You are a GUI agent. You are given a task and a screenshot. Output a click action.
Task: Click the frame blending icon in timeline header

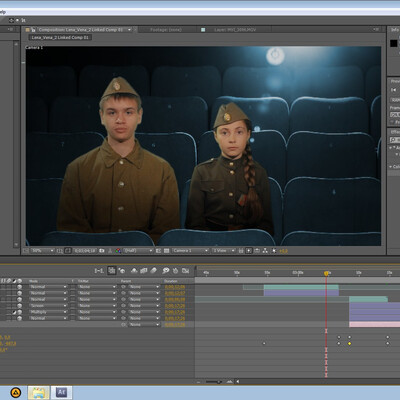pos(144,271)
